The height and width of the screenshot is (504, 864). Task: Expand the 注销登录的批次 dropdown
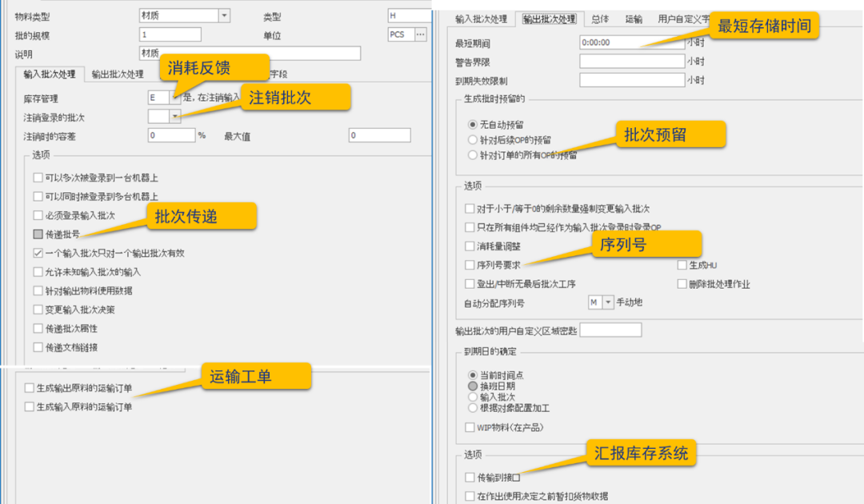click(175, 117)
